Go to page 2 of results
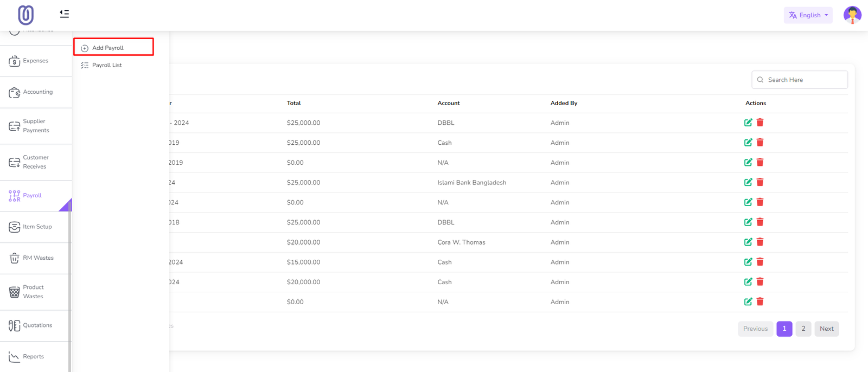Viewport: 868px width, 372px height. click(803, 329)
